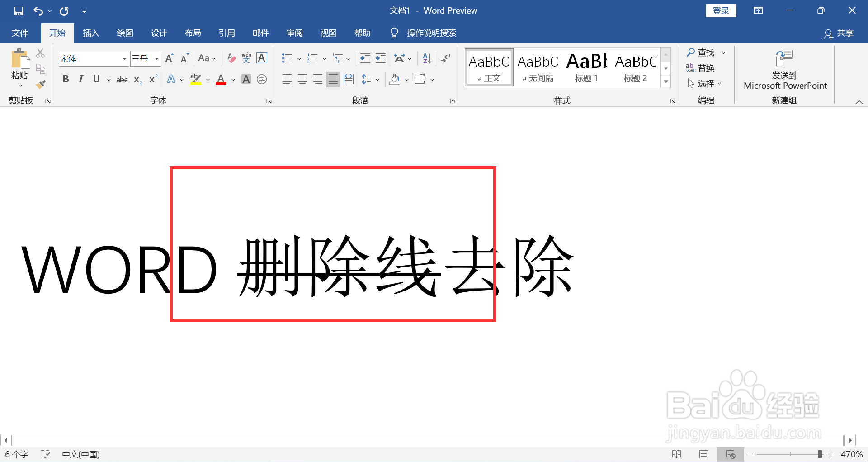Toggle strikethrough abc formatting

click(122, 80)
